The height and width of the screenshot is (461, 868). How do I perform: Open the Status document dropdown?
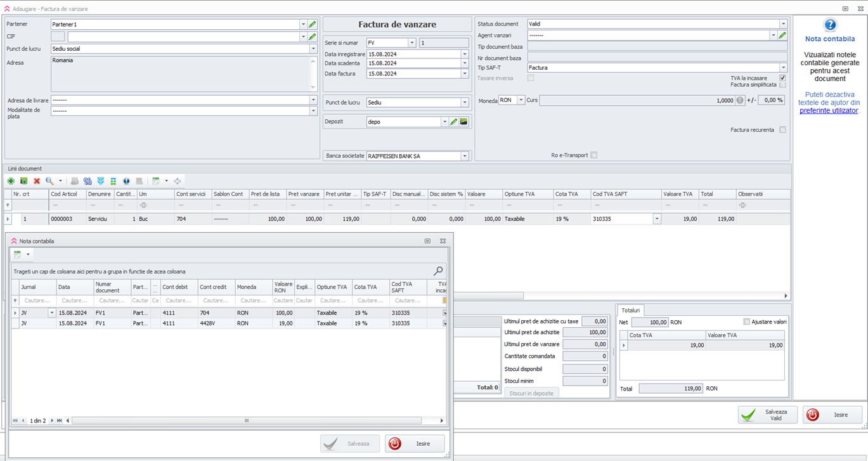point(783,24)
